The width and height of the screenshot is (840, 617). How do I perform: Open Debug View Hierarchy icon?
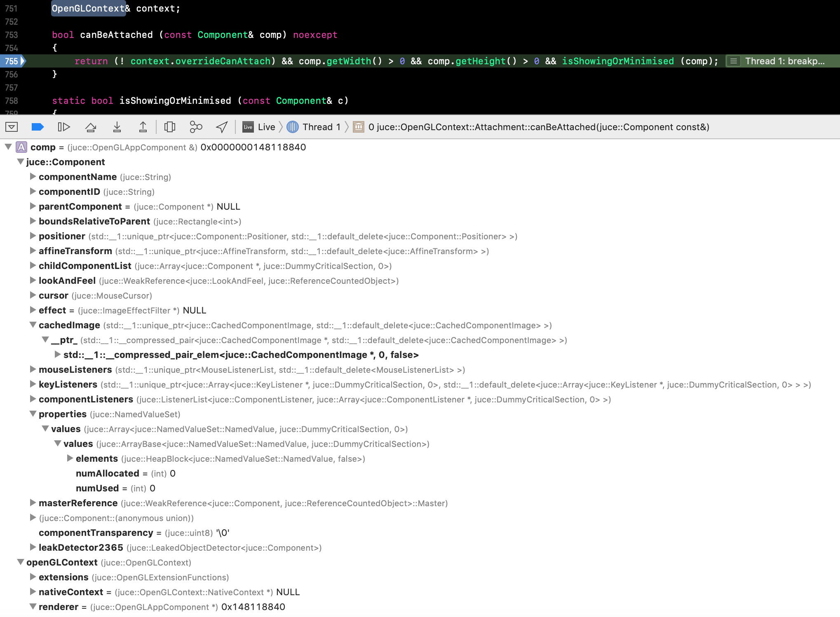click(x=170, y=127)
